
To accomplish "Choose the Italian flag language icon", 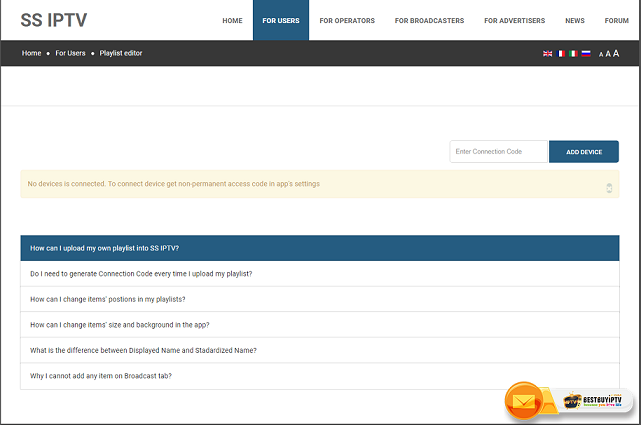I will 573,53.
